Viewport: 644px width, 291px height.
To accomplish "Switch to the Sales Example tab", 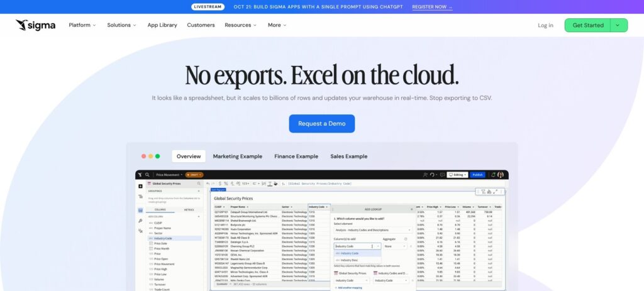I will [348, 156].
